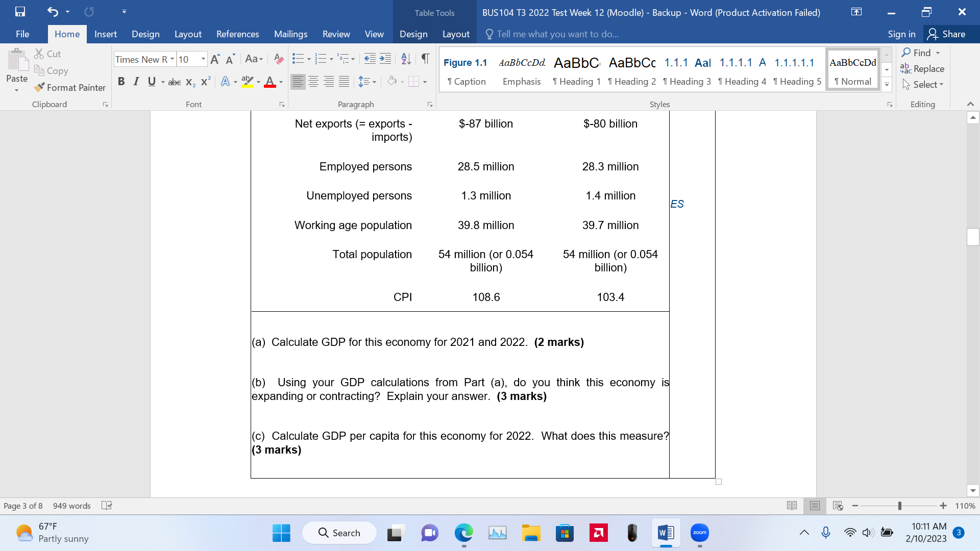Image resolution: width=980 pixels, height=551 pixels.
Task: Switch to the References ribbon tab
Action: pos(237,34)
